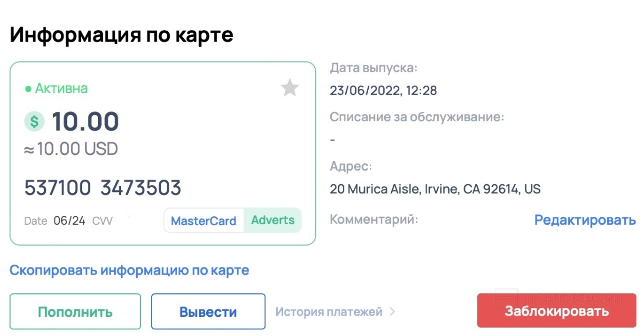Select the MasterCard tag
644x336 pixels.
click(204, 221)
